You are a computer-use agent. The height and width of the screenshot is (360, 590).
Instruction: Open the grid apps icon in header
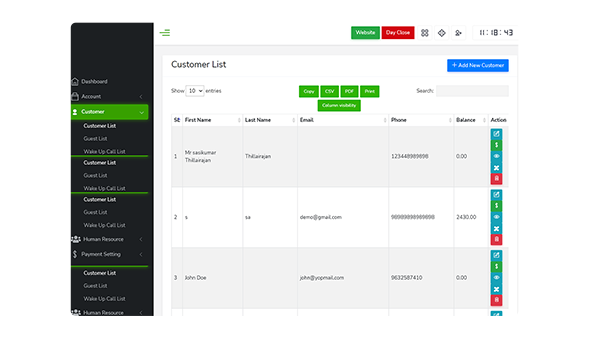[424, 33]
